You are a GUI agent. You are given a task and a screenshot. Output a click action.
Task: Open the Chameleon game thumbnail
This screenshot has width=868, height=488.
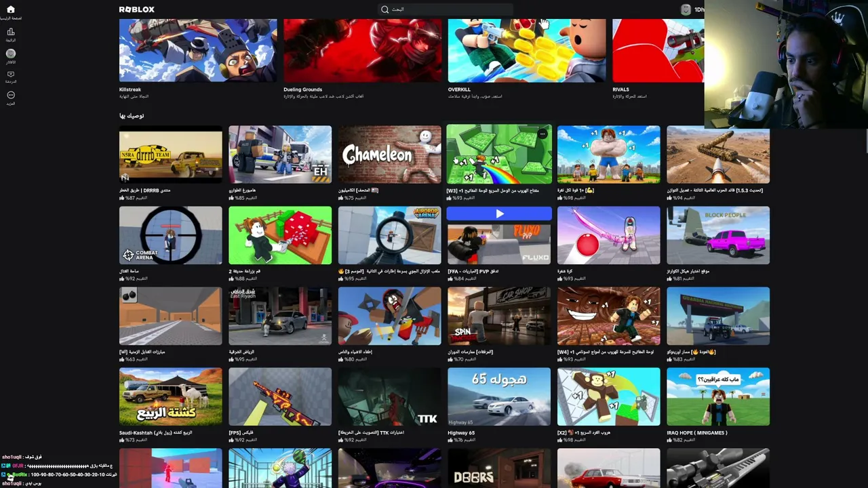[389, 155]
